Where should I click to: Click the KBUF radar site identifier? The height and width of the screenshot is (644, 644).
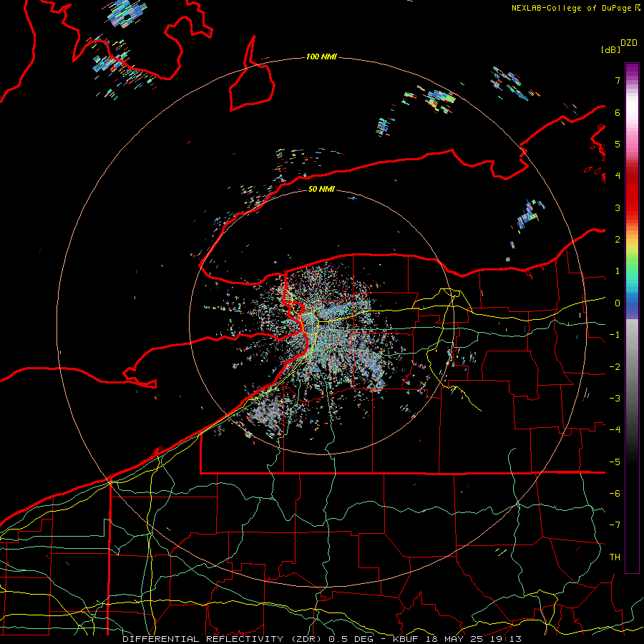pos(406,639)
